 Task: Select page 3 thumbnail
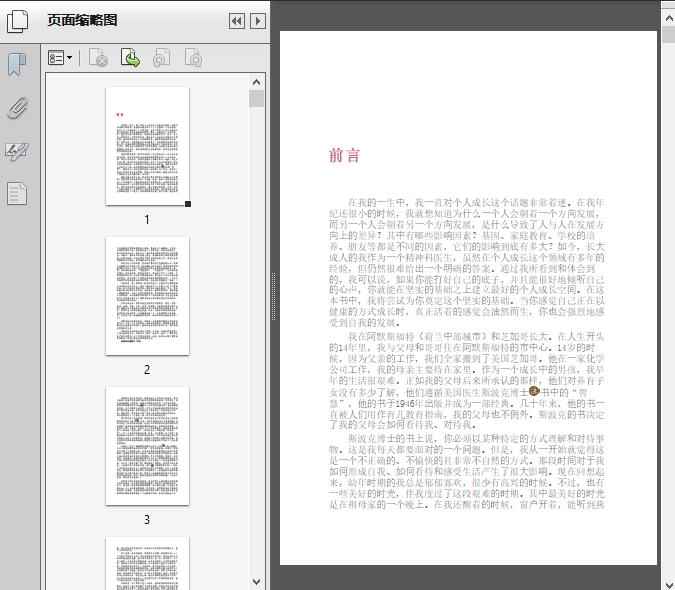tap(147, 446)
